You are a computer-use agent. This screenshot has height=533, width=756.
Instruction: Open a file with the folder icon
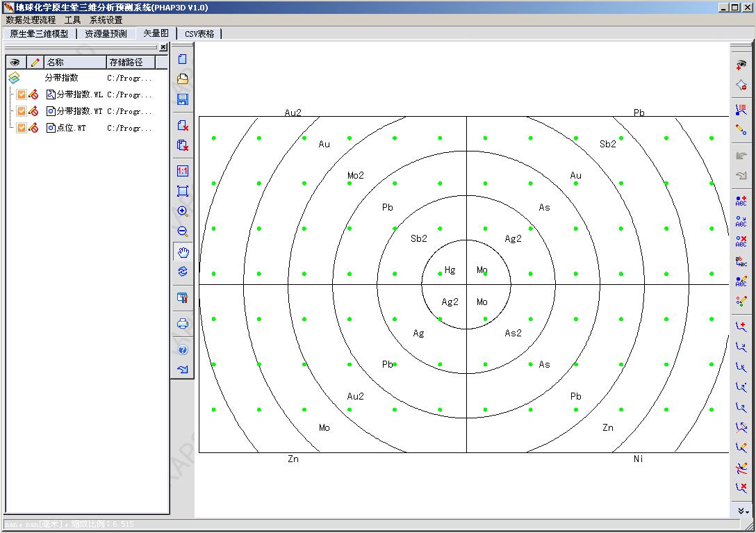coord(182,79)
